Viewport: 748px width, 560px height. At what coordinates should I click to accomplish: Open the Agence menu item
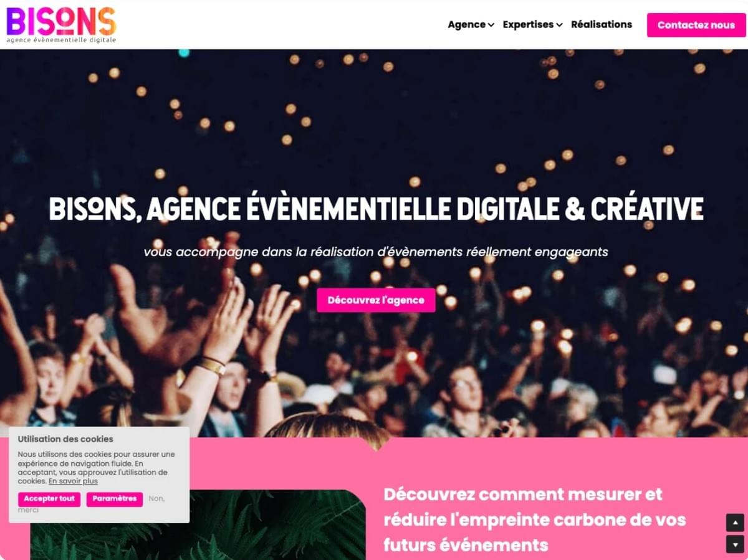(x=466, y=24)
